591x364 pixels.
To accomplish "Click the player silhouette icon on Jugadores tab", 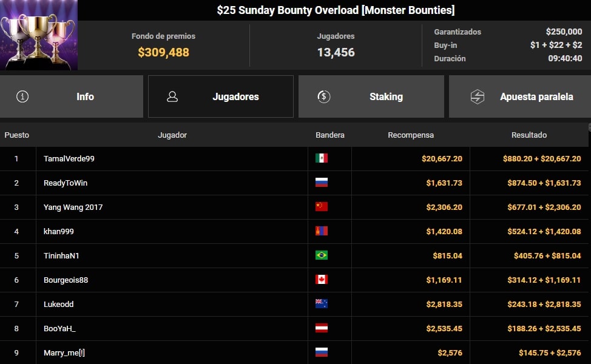I will (173, 96).
